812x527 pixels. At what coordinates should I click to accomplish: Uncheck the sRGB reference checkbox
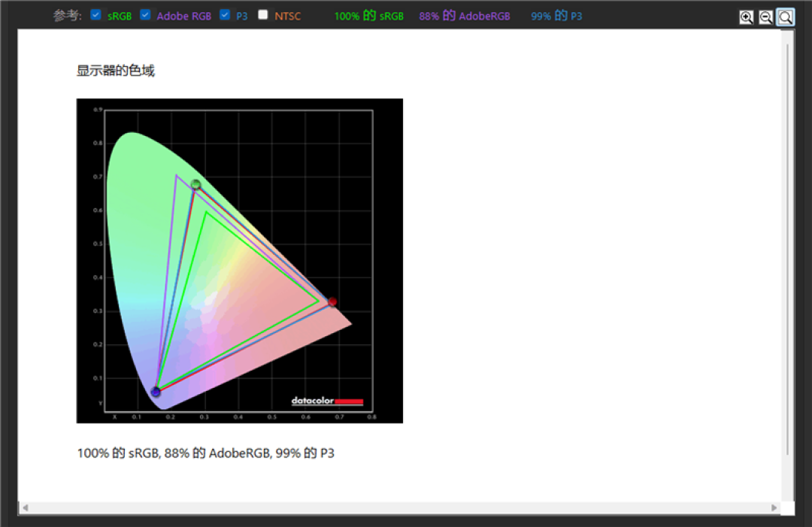[x=95, y=15]
